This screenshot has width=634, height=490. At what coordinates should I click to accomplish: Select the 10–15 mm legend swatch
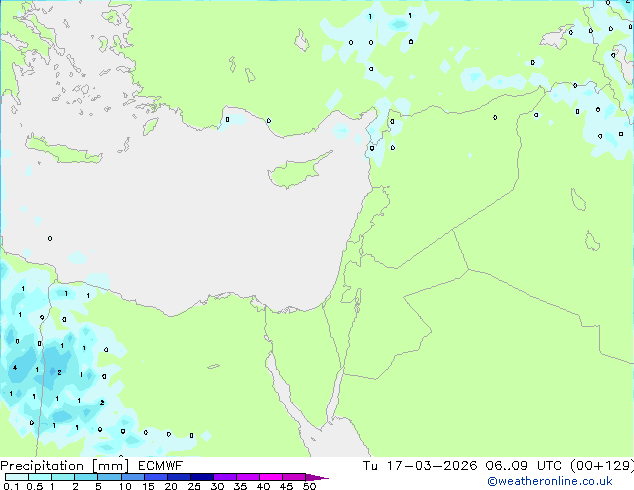click(132, 477)
